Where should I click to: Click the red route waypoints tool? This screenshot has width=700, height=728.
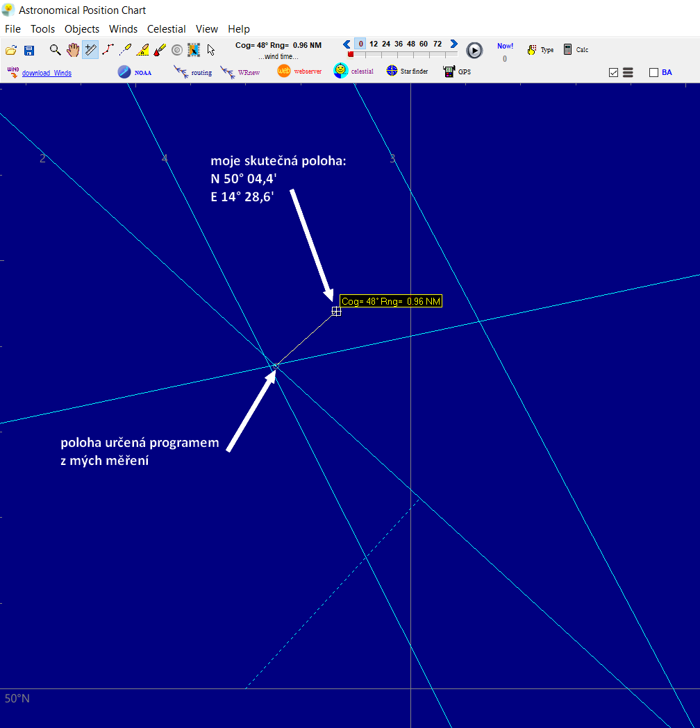coord(108,49)
